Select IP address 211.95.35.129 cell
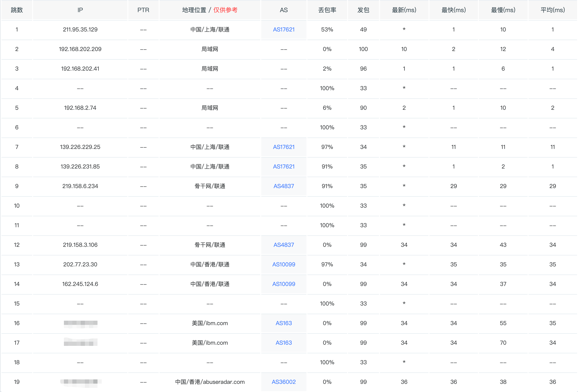This screenshot has width=578, height=392. click(80, 30)
